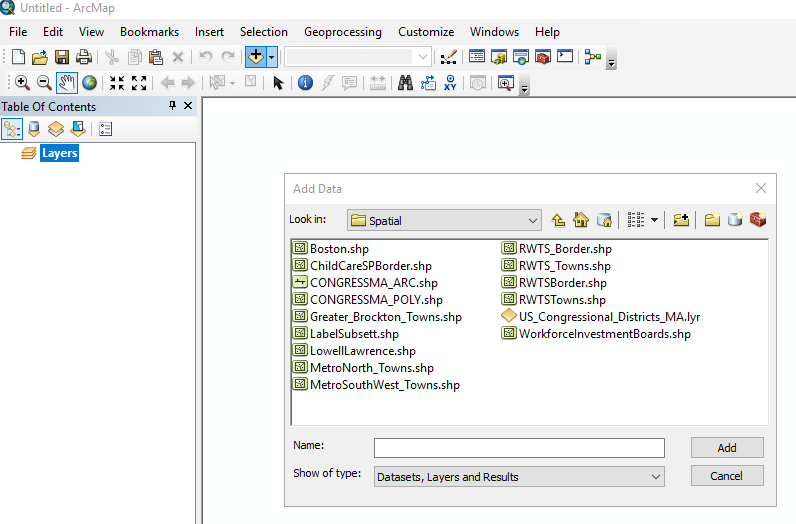This screenshot has width=796, height=524.
Task: Open the Geoprocessing menu
Action: (343, 31)
